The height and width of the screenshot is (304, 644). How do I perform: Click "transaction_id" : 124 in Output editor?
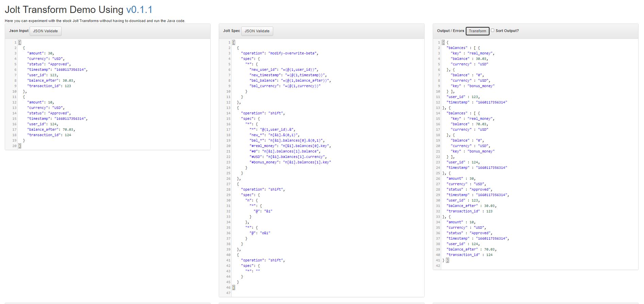pos(469,255)
